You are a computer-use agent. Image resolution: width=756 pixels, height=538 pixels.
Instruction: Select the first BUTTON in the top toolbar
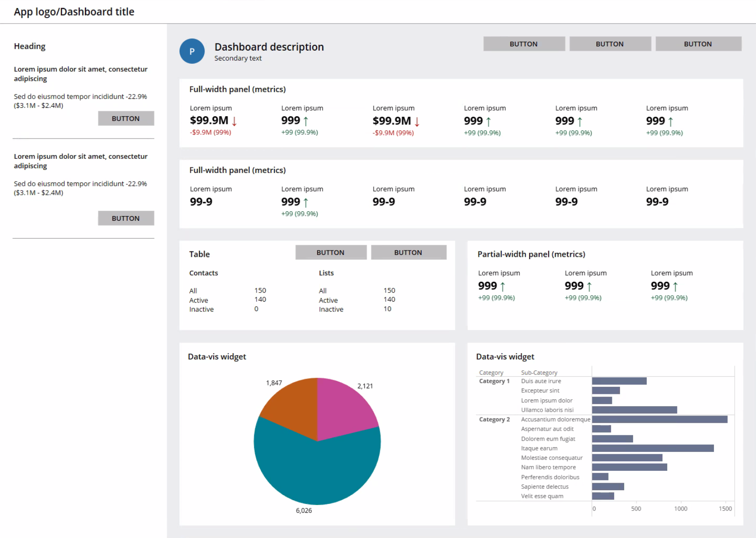point(524,43)
